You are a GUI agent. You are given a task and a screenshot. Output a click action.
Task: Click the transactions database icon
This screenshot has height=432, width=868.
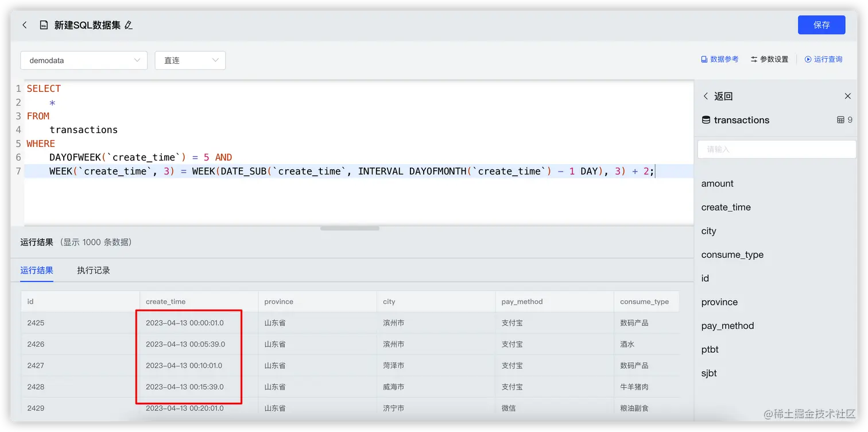tap(706, 120)
